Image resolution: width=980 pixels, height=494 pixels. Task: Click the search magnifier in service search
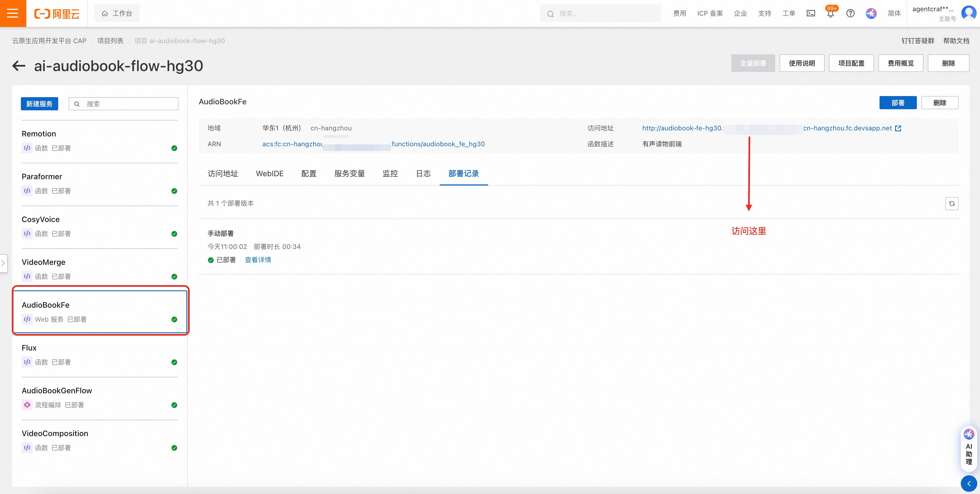(77, 104)
